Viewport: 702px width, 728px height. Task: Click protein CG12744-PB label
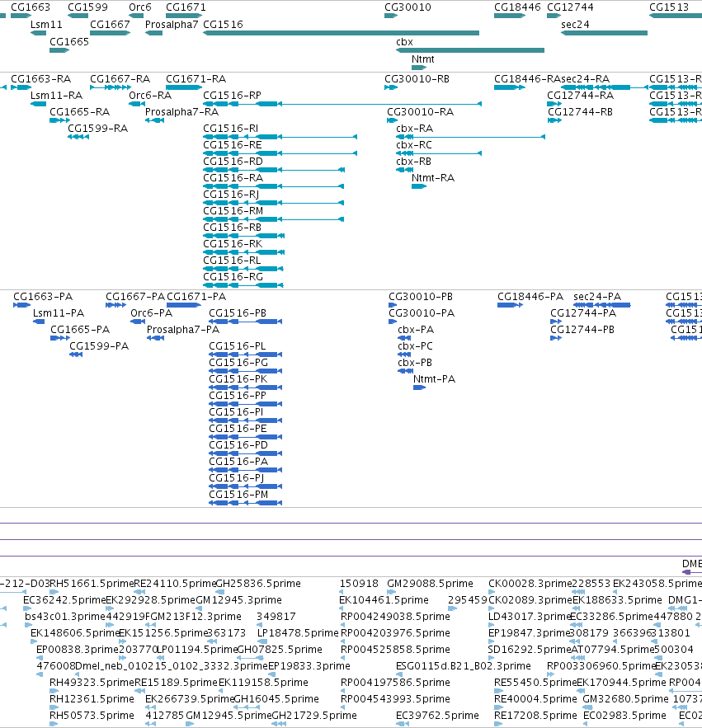(x=582, y=330)
